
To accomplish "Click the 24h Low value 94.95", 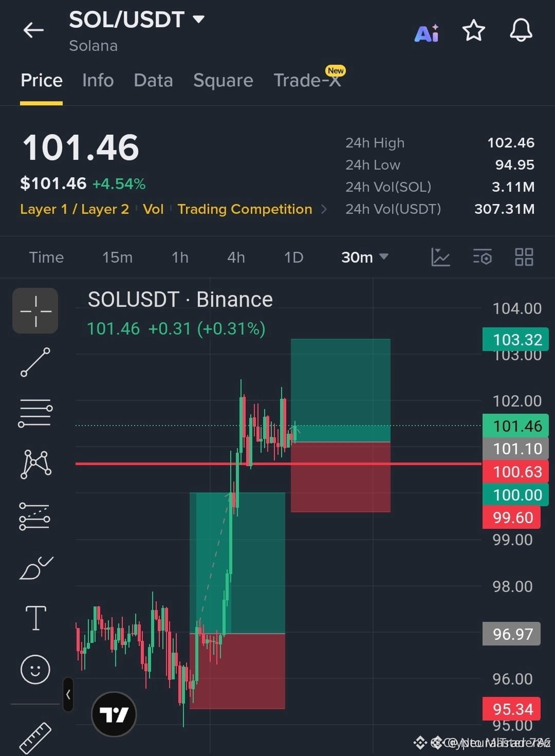I will click(515, 164).
